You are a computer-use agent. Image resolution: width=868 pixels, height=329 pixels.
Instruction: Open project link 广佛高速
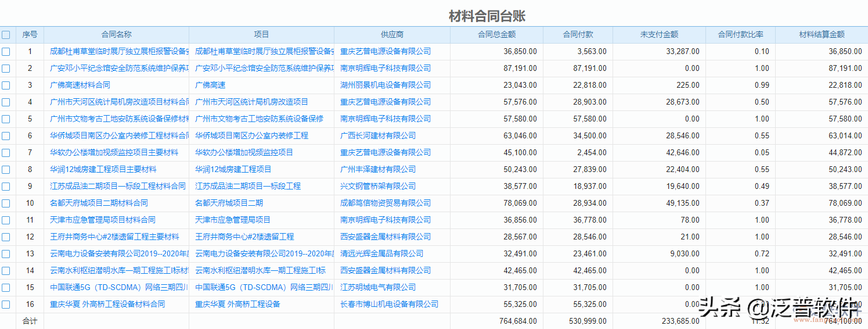tap(210, 85)
